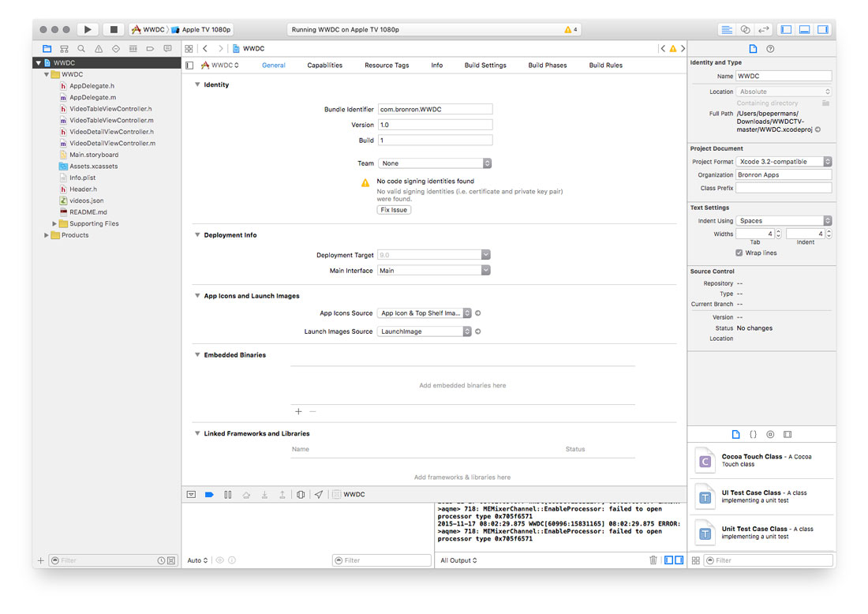Open the Build Phases tab
Viewport: 868px width, 614px height.
(548, 66)
